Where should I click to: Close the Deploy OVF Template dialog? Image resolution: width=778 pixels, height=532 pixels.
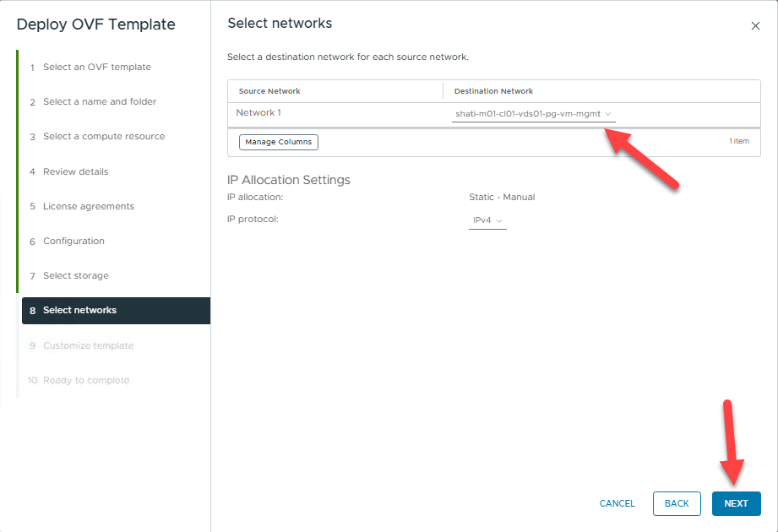click(x=755, y=26)
